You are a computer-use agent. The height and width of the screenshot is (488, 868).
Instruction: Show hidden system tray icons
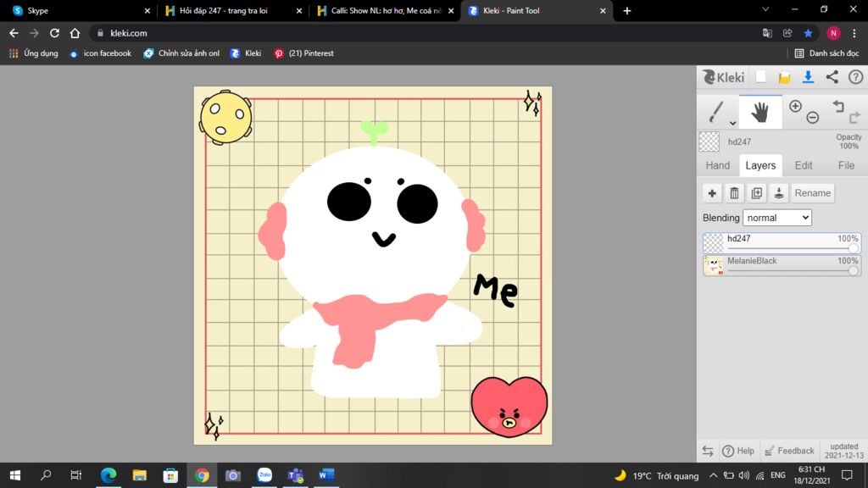tap(713, 475)
